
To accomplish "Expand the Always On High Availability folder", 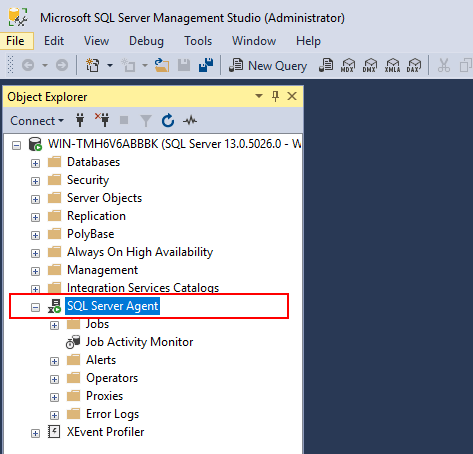I will [35, 253].
